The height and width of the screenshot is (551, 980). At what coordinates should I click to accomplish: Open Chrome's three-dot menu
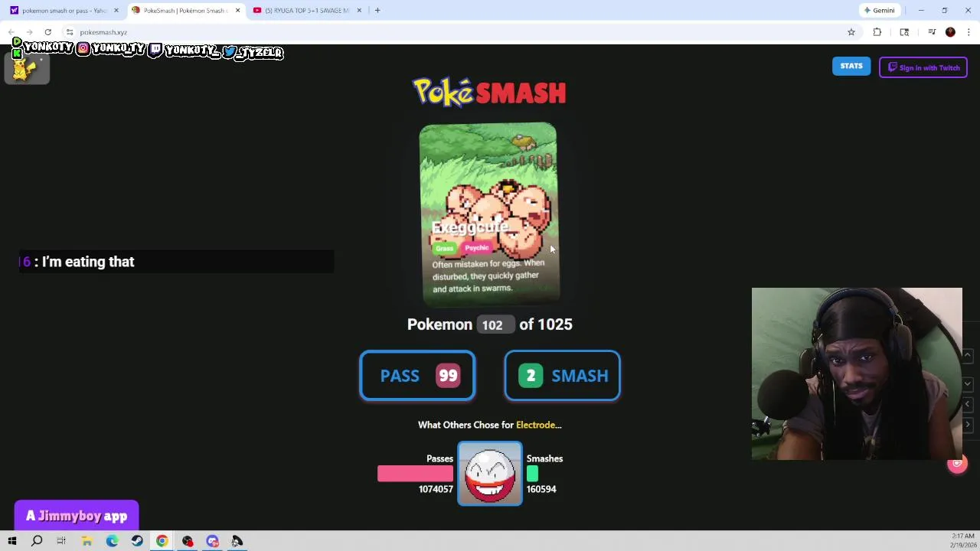[969, 32]
